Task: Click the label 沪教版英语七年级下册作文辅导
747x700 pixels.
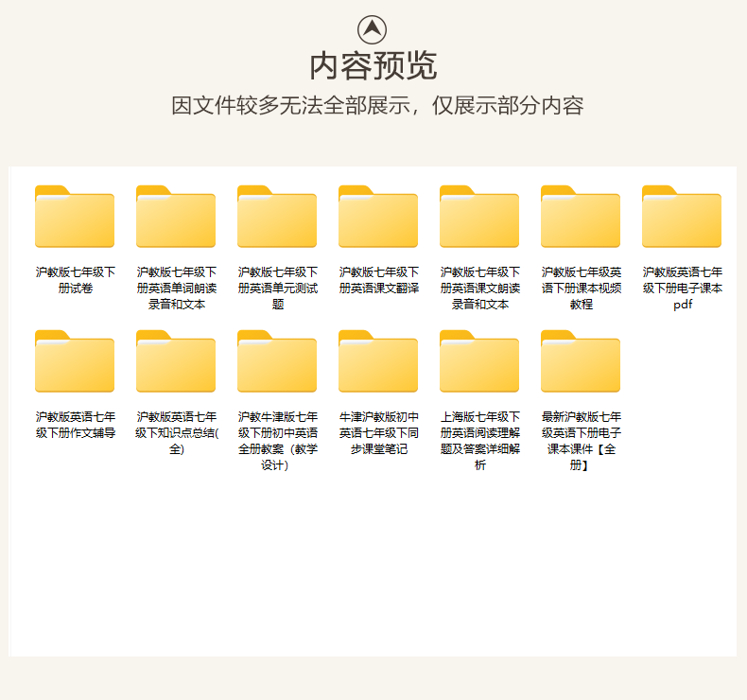Action: point(76,425)
